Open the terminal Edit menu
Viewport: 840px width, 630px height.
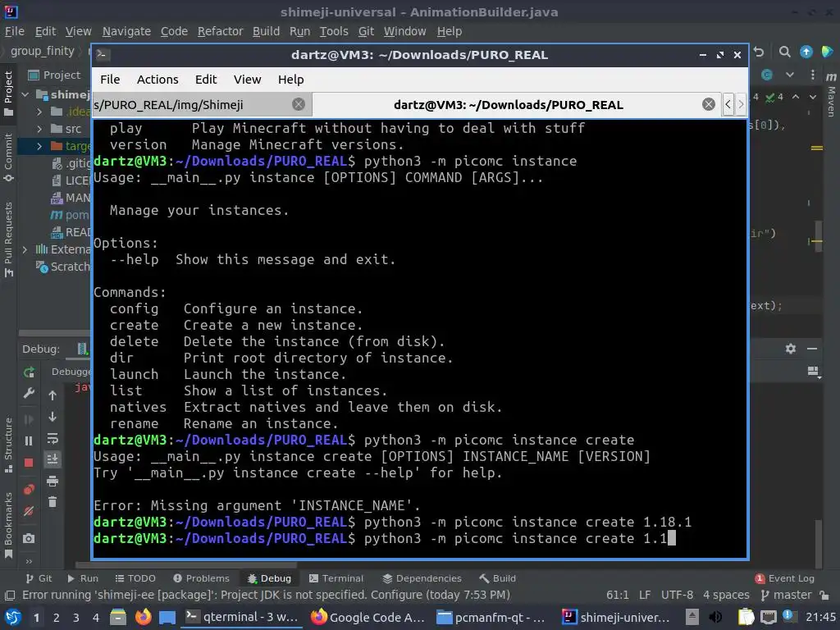click(x=206, y=80)
